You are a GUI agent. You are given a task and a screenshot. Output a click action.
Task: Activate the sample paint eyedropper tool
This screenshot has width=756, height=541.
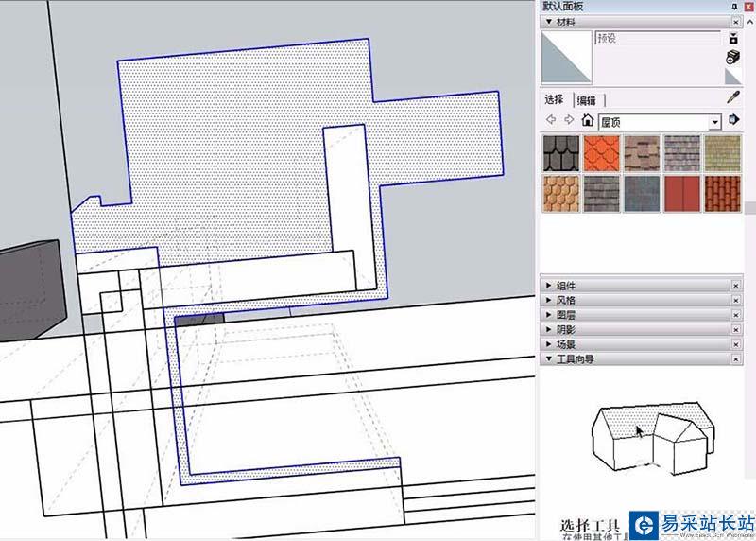click(733, 97)
